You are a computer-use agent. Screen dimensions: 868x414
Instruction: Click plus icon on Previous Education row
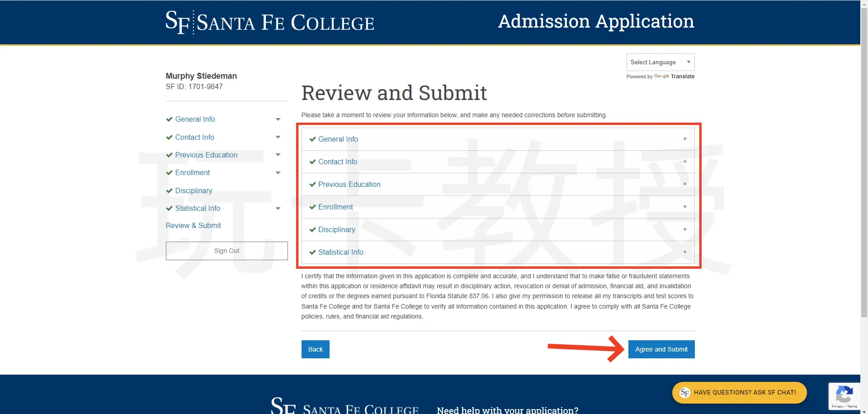click(x=684, y=184)
